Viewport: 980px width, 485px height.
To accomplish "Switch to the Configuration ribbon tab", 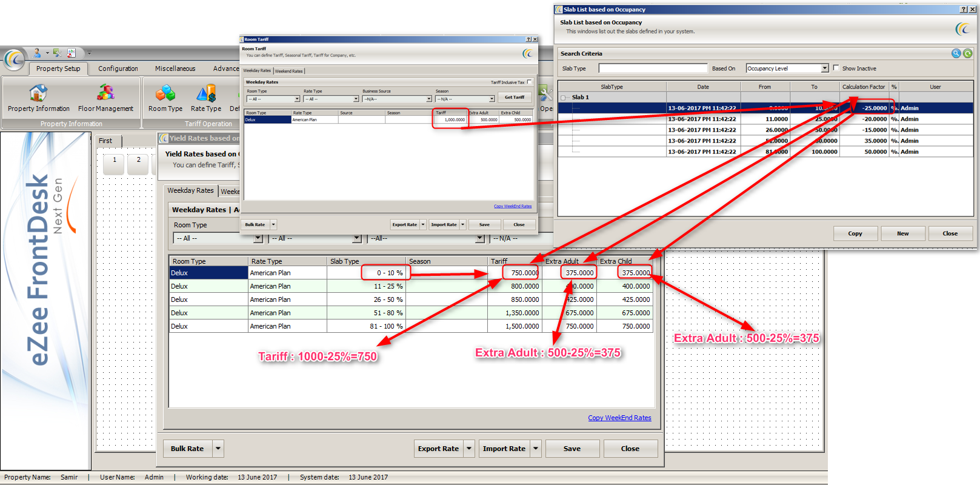I will click(x=118, y=69).
